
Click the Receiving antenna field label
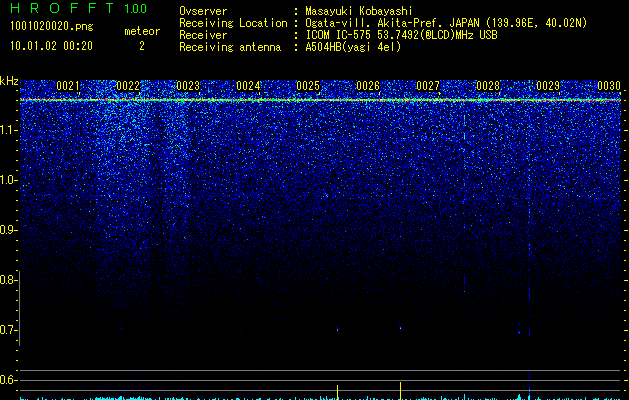point(230,47)
